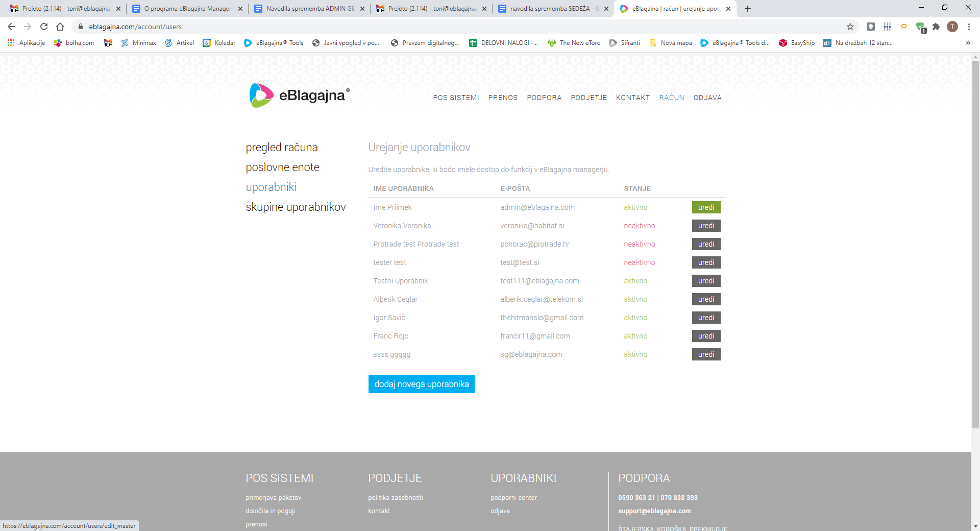
Task: Open skupine uporabnikov sidebar link
Action: click(296, 207)
